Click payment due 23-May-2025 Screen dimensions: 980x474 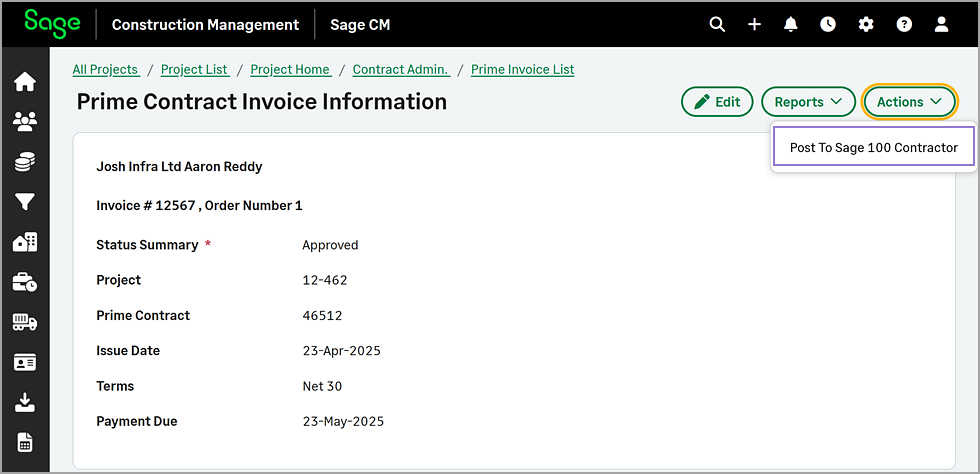pos(343,422)
